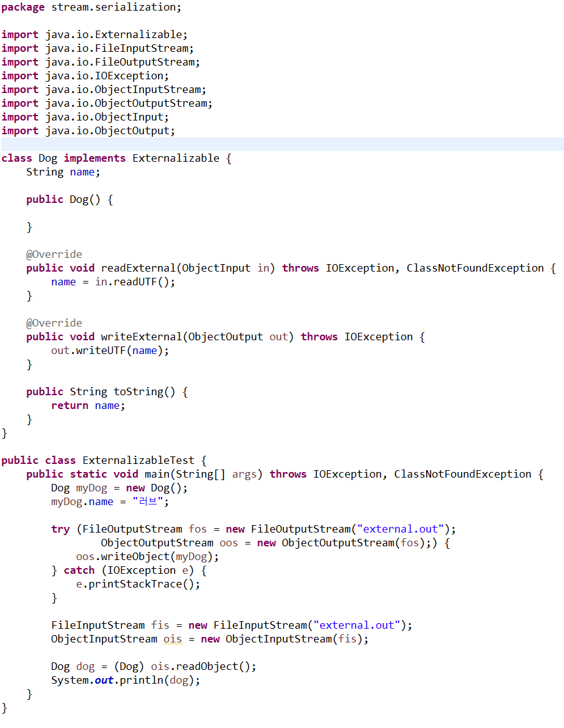
Task: Click import java.io.Externalizable line
Action: [x=95, y=35]
